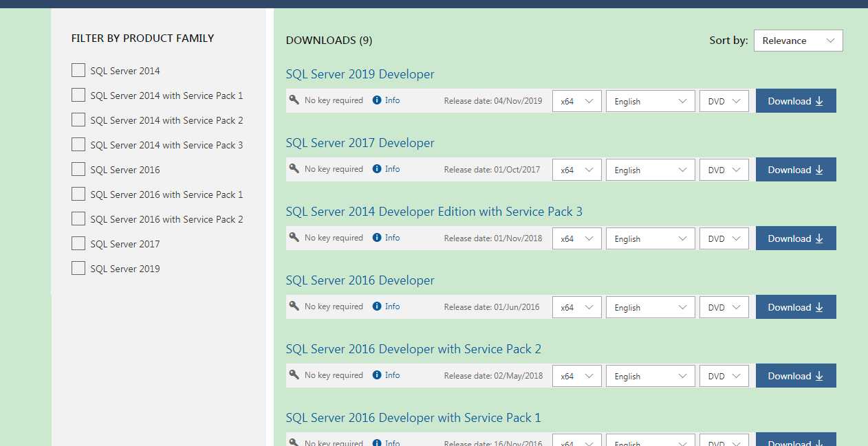
Task: Click the 'FILTER BY PRODUCT FAMILY' heading
Action: pyautogui.click(x=142, y=38)
